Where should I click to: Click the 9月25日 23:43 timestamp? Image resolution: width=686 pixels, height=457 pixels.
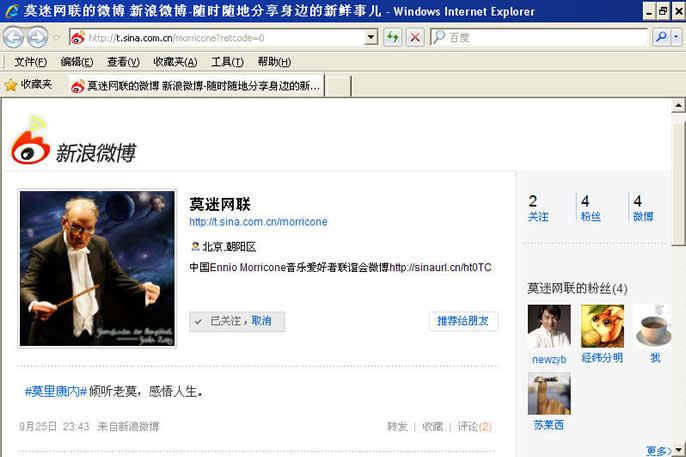54,426
